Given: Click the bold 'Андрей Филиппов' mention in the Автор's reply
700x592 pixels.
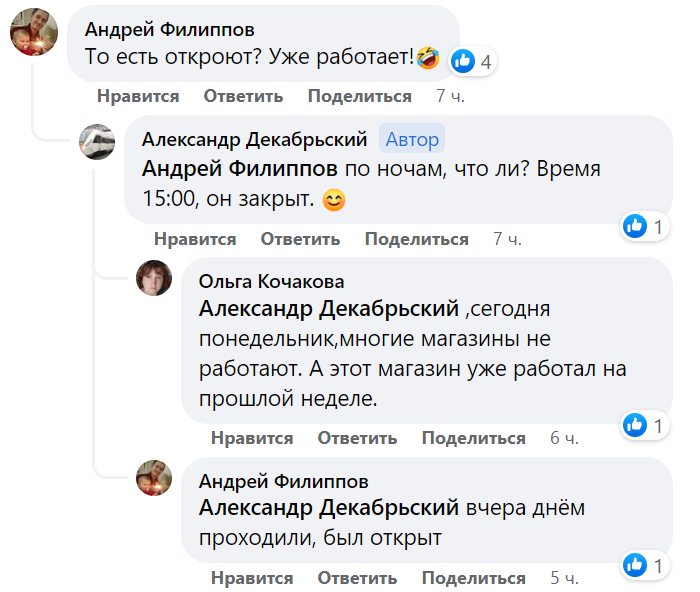Looking at the screenshot, I should click(243, 168).
